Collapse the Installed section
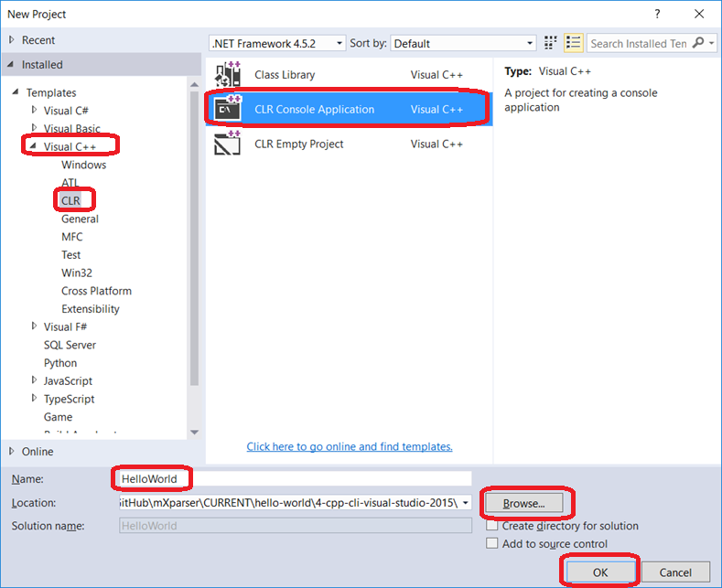Image resolution: width=722 pixels, height=588 pixels. [11, 64]
